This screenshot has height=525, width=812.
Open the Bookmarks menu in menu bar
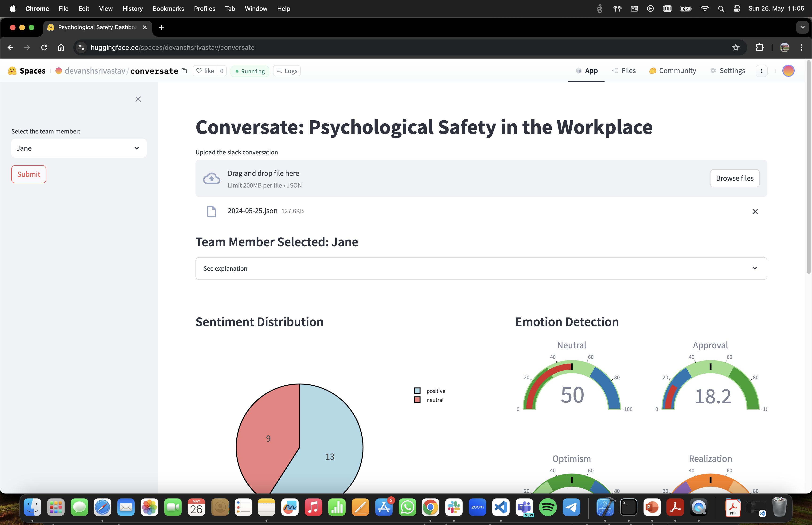(x=168, y=8)
